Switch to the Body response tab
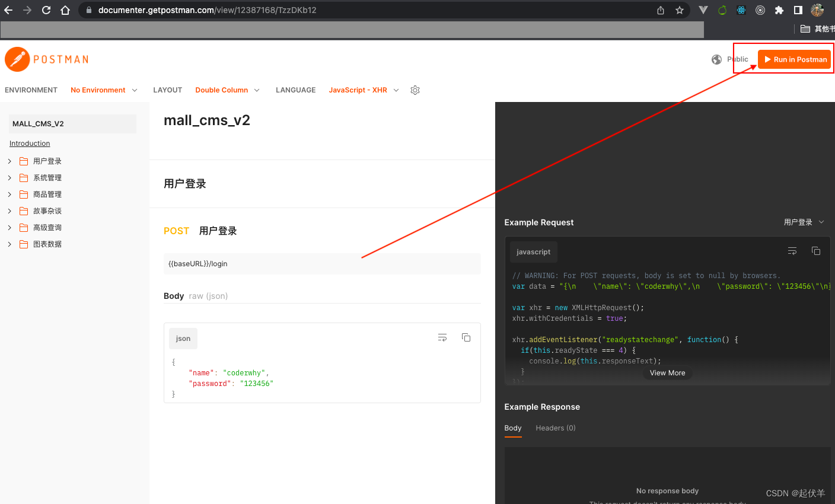The image size is (835, 504). [x=513, y=428]
